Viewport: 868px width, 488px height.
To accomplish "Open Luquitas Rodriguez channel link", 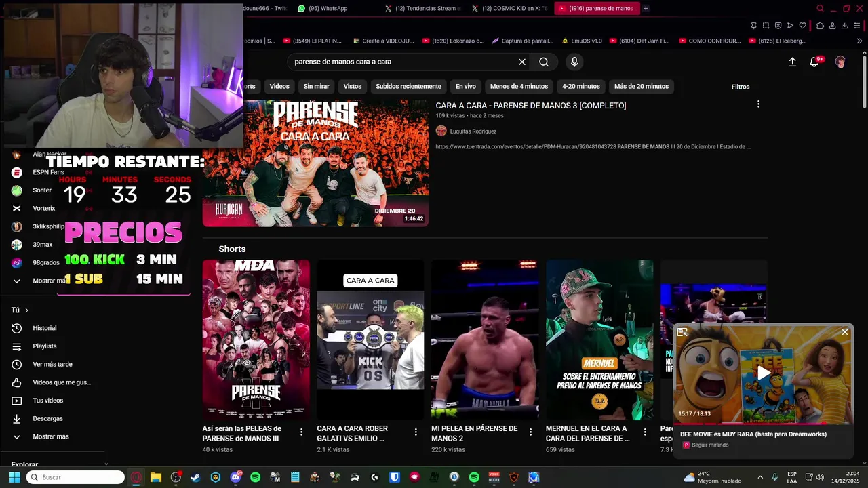I will (x=473, y=131).
